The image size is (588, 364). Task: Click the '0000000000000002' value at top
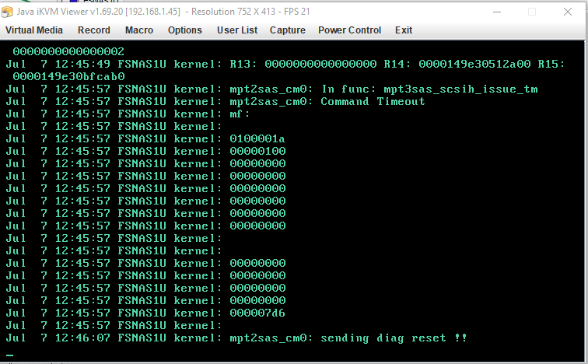[x=68, y=52]
